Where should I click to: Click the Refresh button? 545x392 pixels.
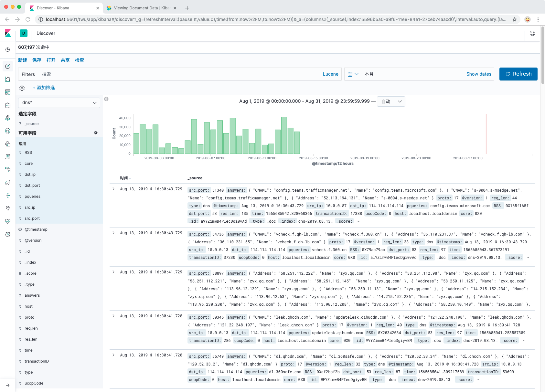coord(518,74)
